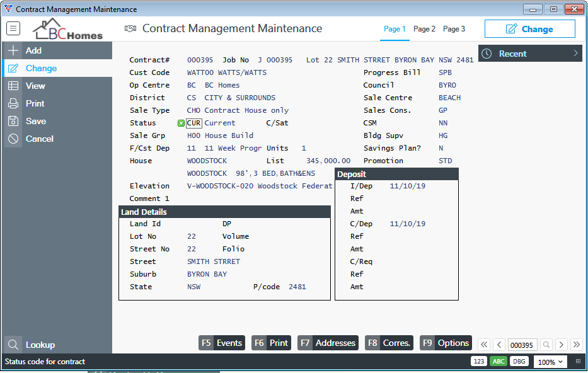
Task: Go to first record with double-left arrow
Action: (x=484, y=345)
